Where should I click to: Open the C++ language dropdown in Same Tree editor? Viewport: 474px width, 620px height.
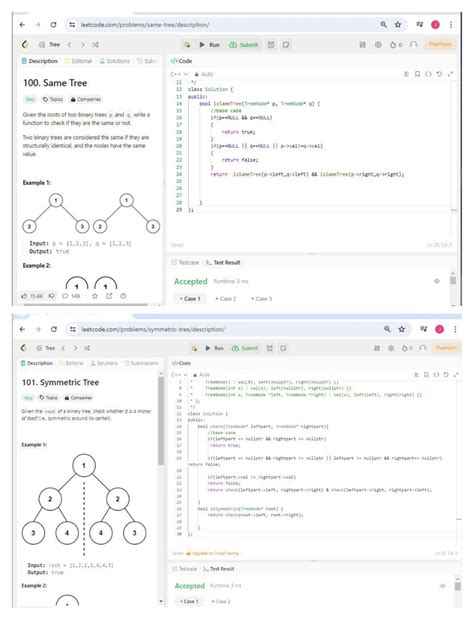pos(179,74)
